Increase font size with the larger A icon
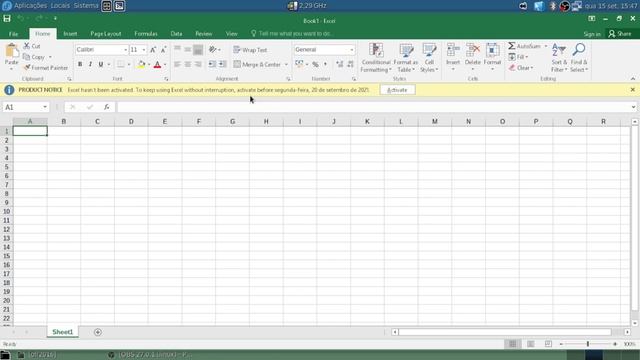 pos(153,50)
